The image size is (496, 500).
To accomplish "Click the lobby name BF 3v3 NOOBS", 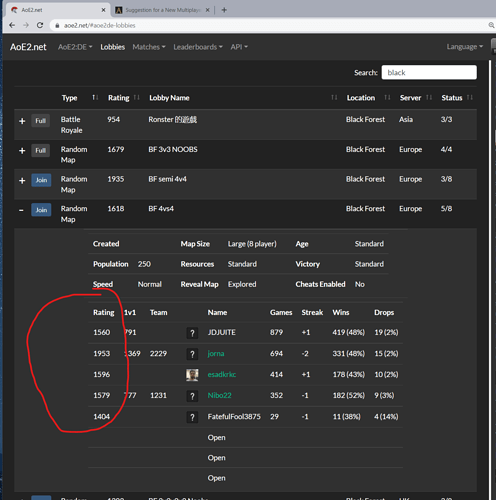I will pos(173,149).
